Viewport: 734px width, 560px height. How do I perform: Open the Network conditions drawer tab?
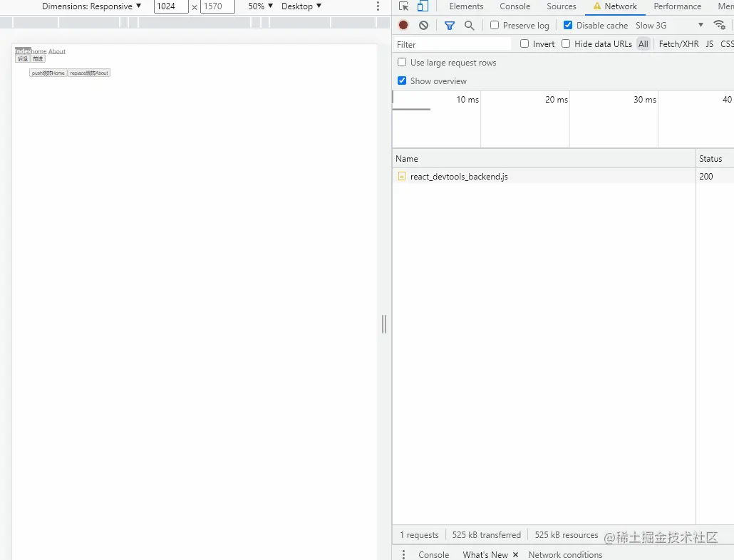pos(565,554)
